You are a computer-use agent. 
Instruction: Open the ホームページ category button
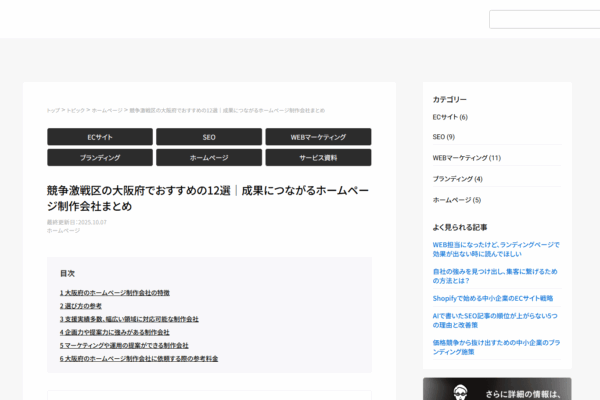(209, 158)
